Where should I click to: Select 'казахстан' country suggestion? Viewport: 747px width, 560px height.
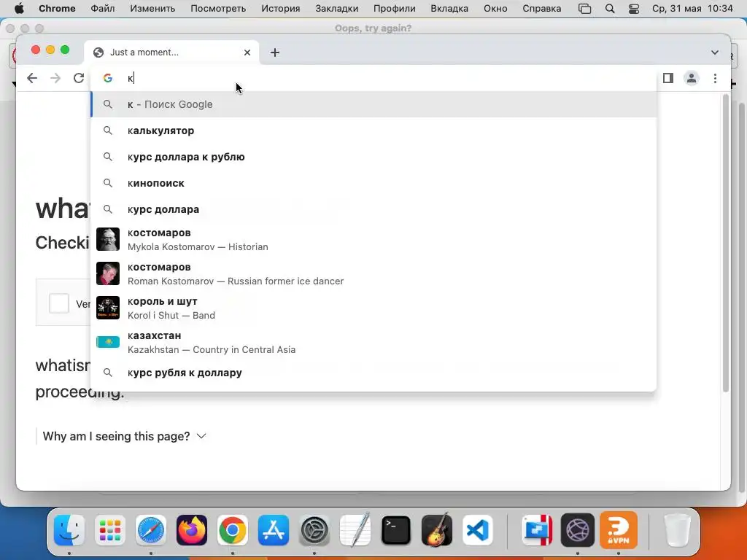pyautogui.click(x=373, y=343)
